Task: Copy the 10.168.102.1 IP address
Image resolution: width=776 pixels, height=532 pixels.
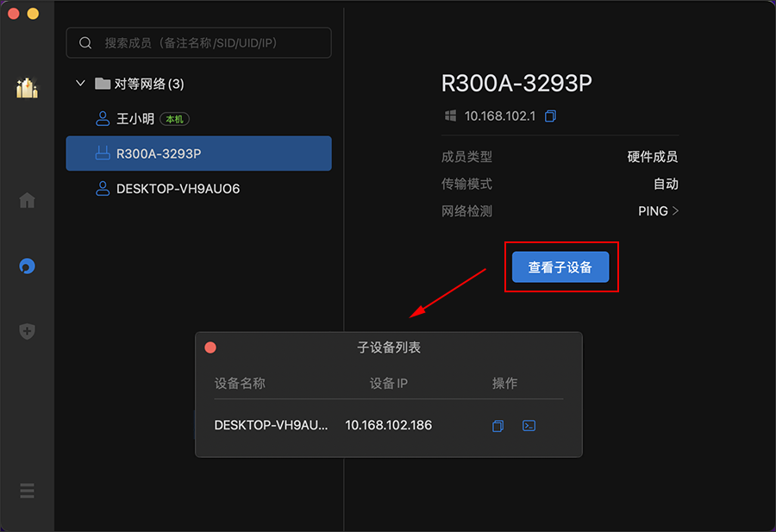Action: tap(551, 116)
